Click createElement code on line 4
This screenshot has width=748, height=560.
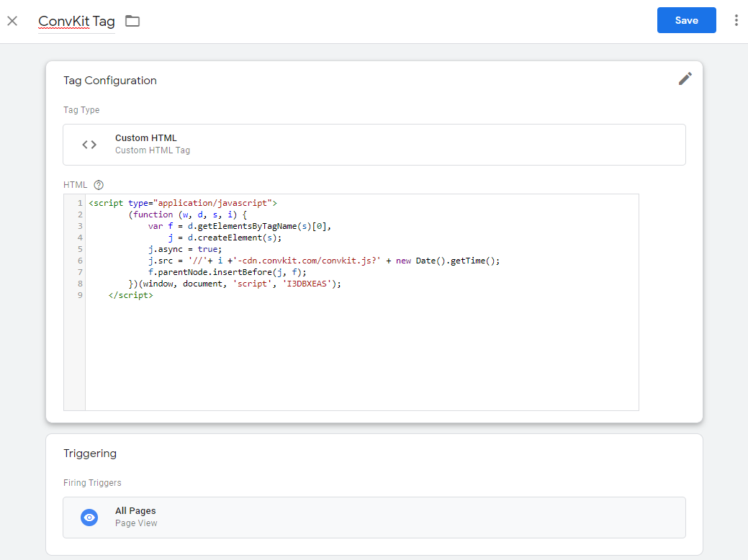[230, 238]
